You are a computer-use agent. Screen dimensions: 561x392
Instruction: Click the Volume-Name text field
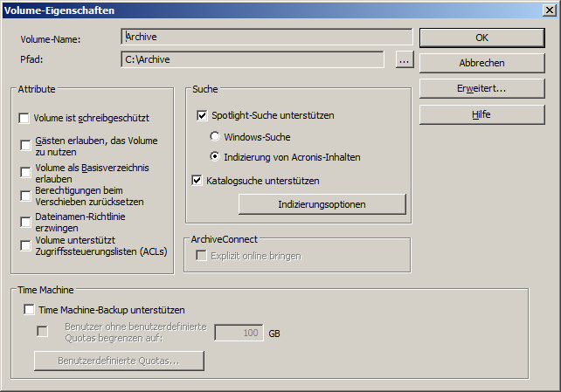pos(267,37)
